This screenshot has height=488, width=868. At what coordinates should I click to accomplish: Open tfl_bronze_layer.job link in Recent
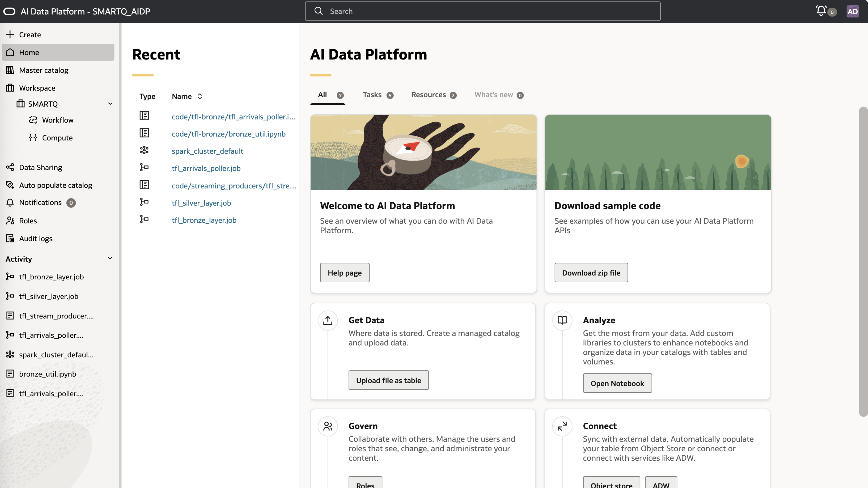[x=204, y=220]
